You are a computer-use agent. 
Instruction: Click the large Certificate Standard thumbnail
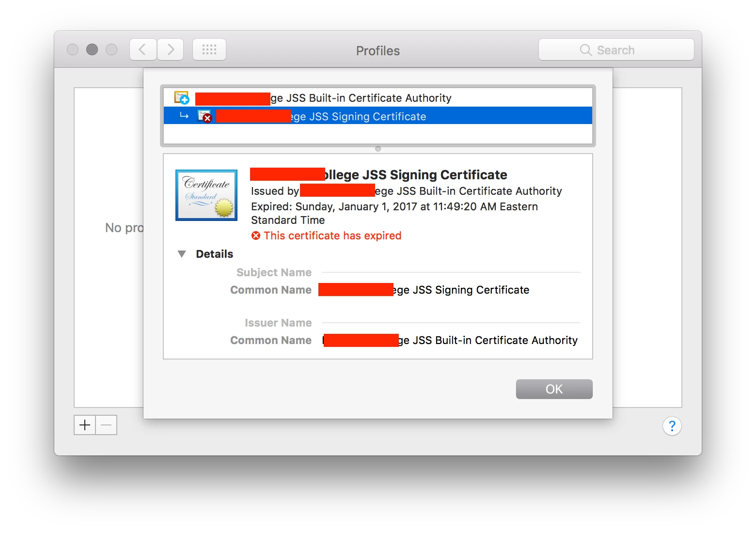tap(206, 195)
